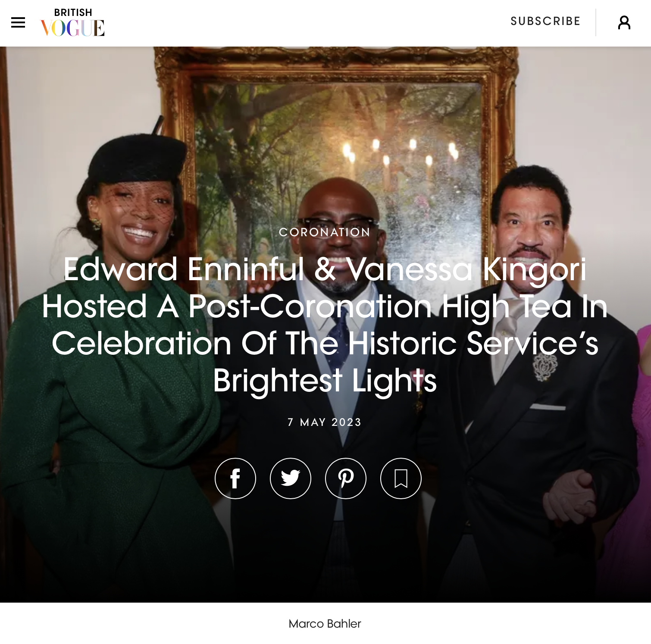Screen dimensions: 651x644
Task: Toggle the bookmark save icon
Action: point(401,478)
